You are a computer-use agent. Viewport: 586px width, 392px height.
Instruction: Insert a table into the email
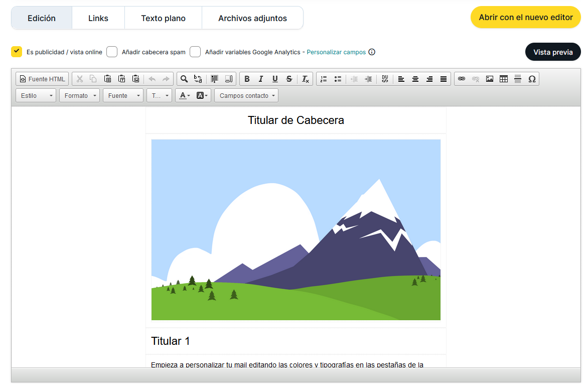click(504, 79)
